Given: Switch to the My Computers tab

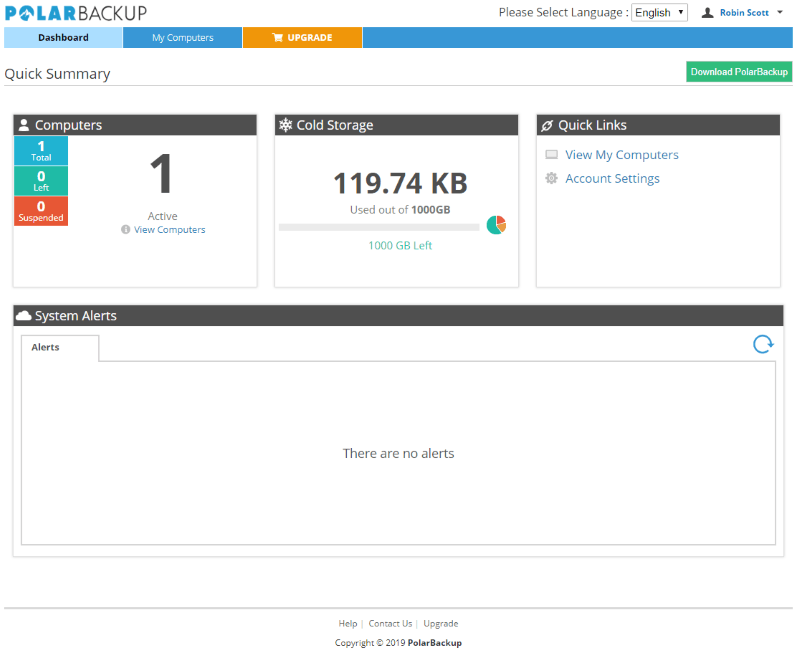Looking at the screenshot, I should (x=182, y=38).
